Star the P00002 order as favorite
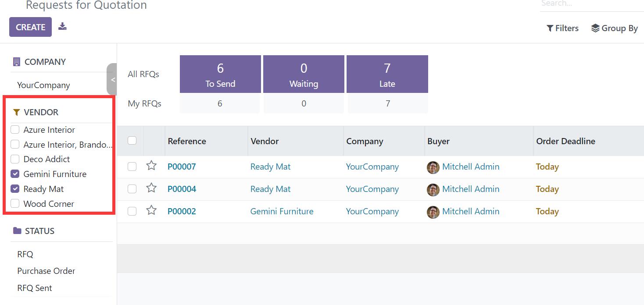The image size is (644, 305). click(151, 210)
